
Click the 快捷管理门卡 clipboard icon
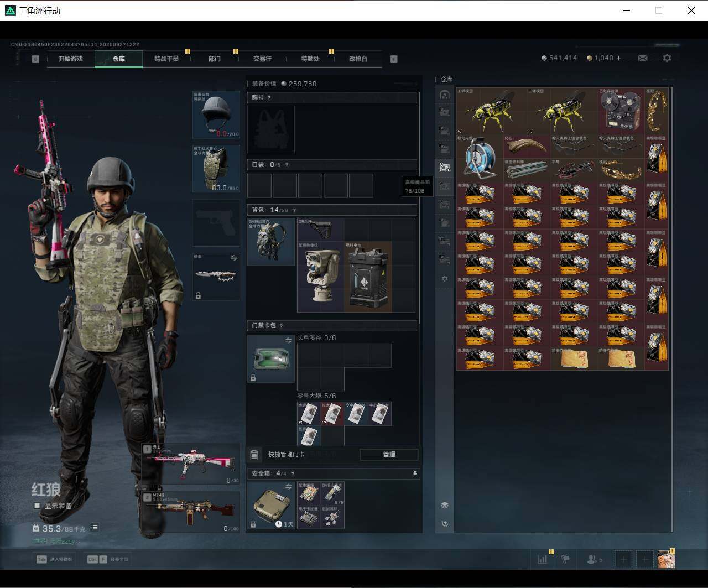click(254, 455)
